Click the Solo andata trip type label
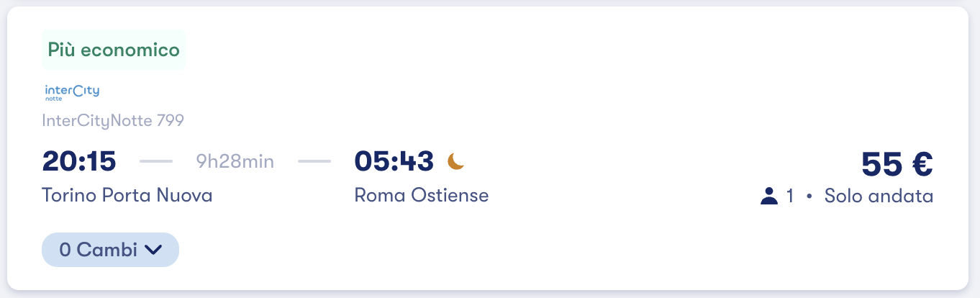 tap(879, 196)
